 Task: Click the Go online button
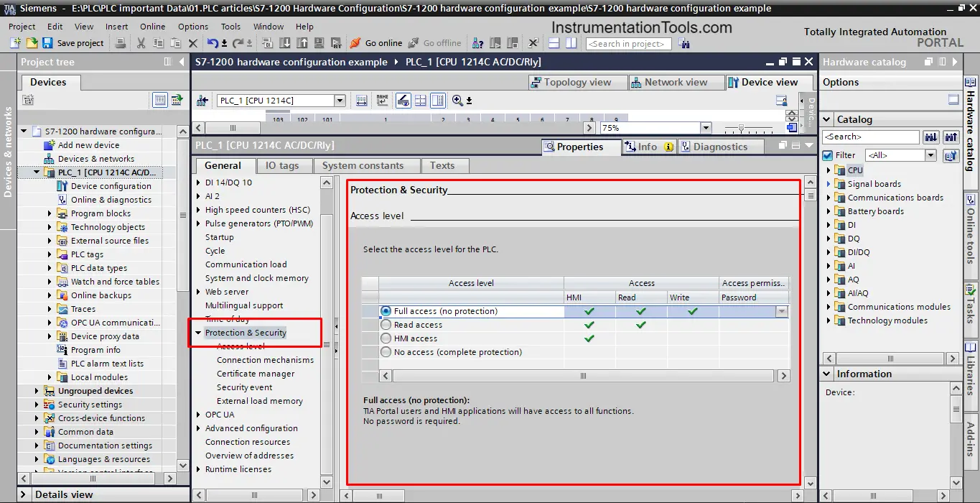[x=375, y=43]
